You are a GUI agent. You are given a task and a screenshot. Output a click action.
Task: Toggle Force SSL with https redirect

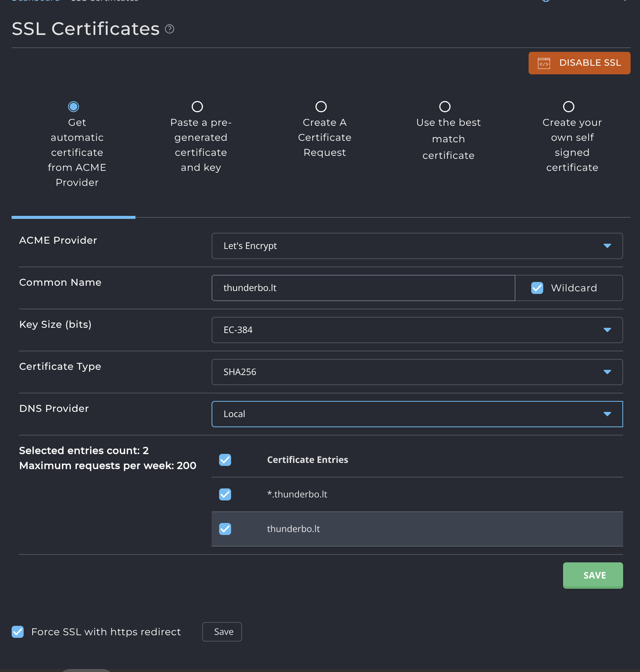(x=18, y=632)
